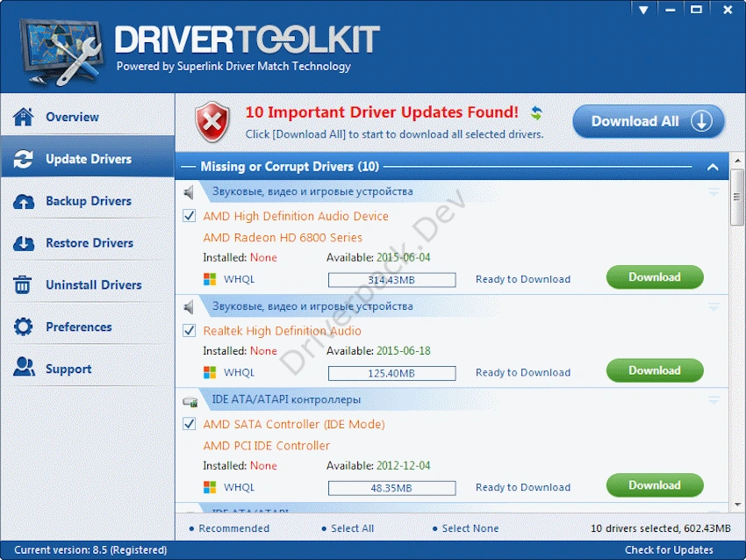The image size is (746, 560).
Task: Click the 314.43MB progress bar
Action: tap(391, 280)
